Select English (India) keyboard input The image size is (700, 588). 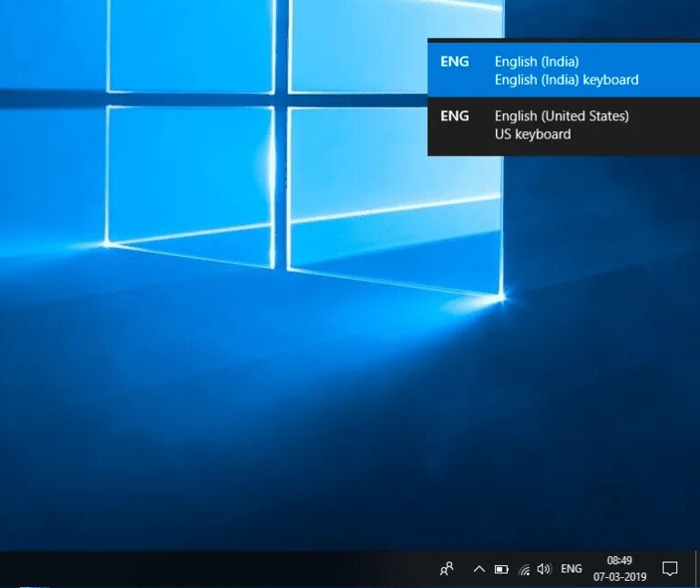[563, 70]
